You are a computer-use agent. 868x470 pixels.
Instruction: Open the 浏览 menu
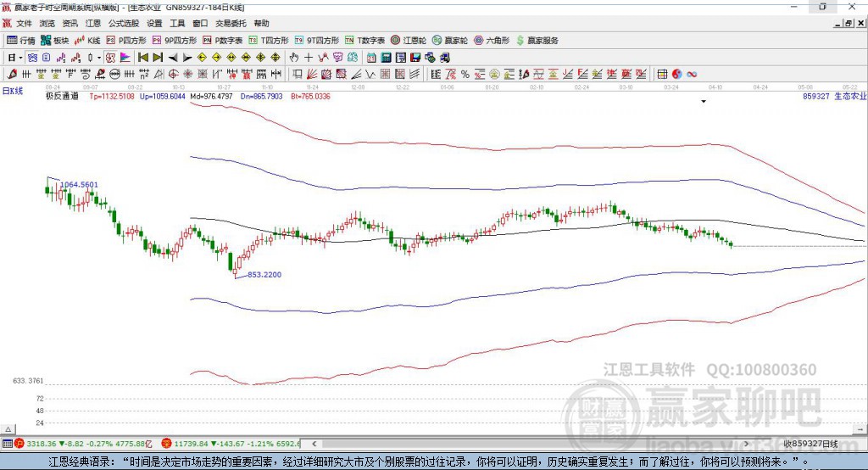[47, 23]
